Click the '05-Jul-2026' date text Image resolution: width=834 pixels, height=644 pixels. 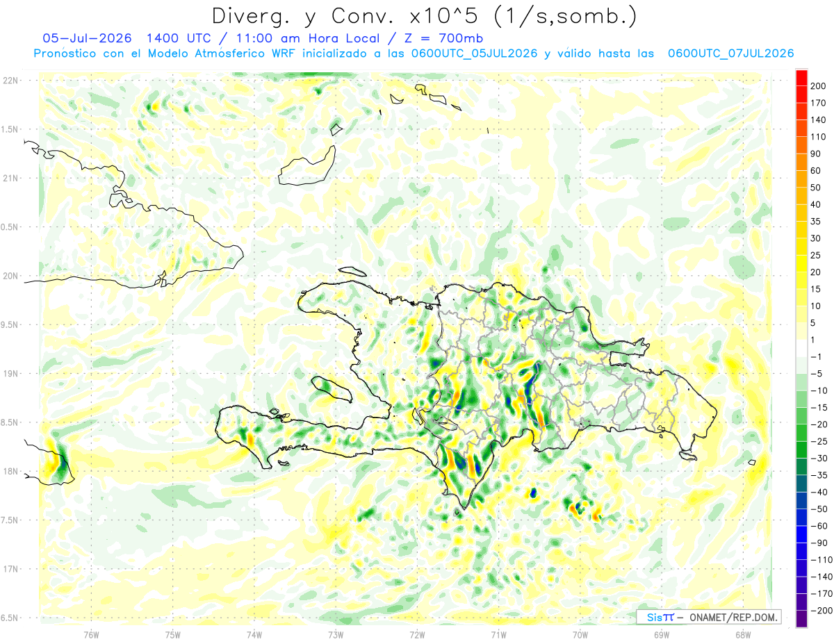[x=87, y=38]
